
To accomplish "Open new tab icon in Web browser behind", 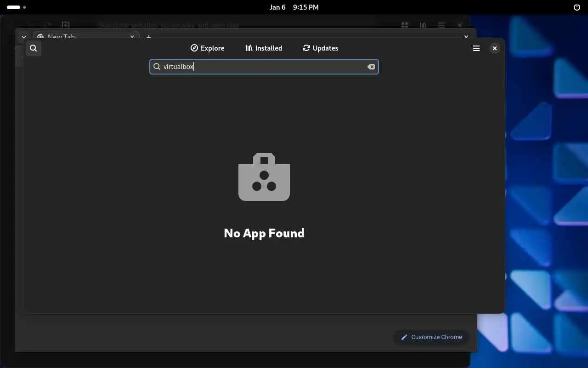I will click(x=66, y=25).
